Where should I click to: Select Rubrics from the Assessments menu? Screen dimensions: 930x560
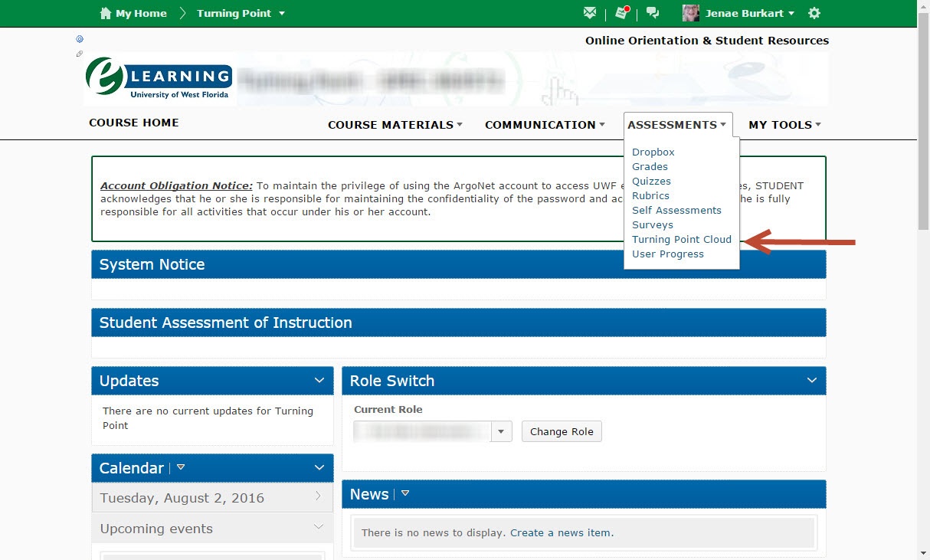pos(650,195)
